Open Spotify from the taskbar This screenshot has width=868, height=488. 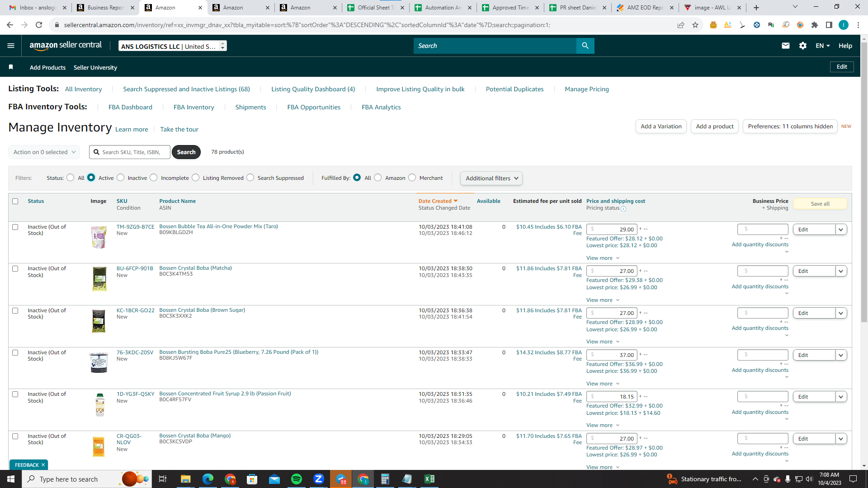tap(297, 479)
